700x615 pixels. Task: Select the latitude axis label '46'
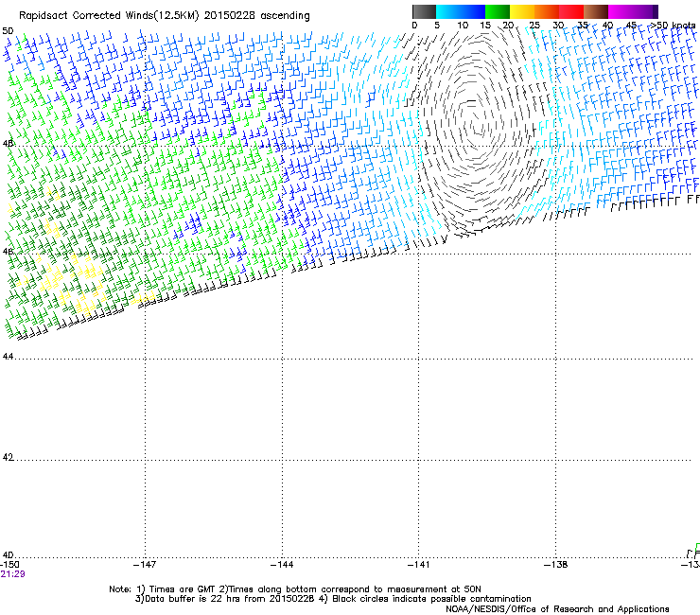pos(8,252)
